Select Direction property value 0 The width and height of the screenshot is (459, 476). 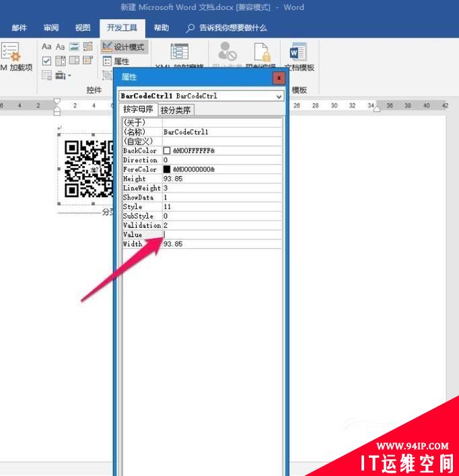coord(222,160)
